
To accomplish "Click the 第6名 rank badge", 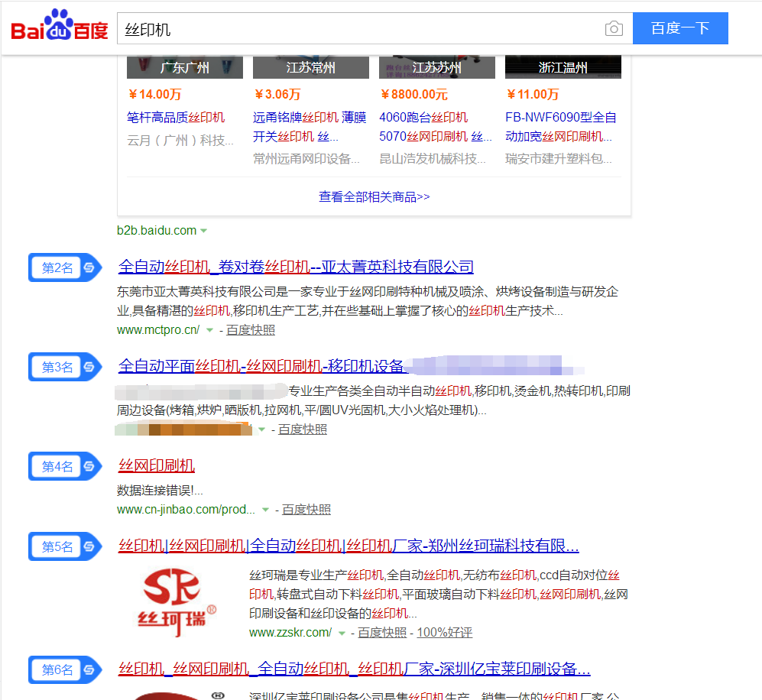I will coord(65,669).
